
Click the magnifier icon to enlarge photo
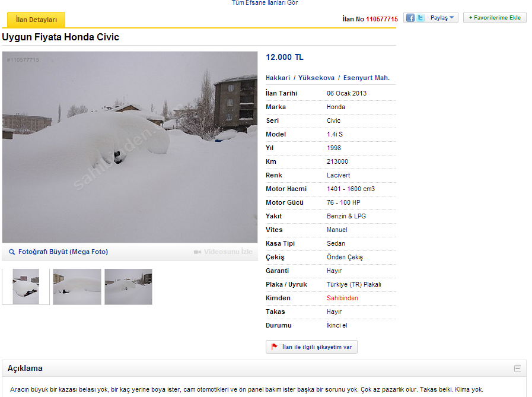click(11, 252)
